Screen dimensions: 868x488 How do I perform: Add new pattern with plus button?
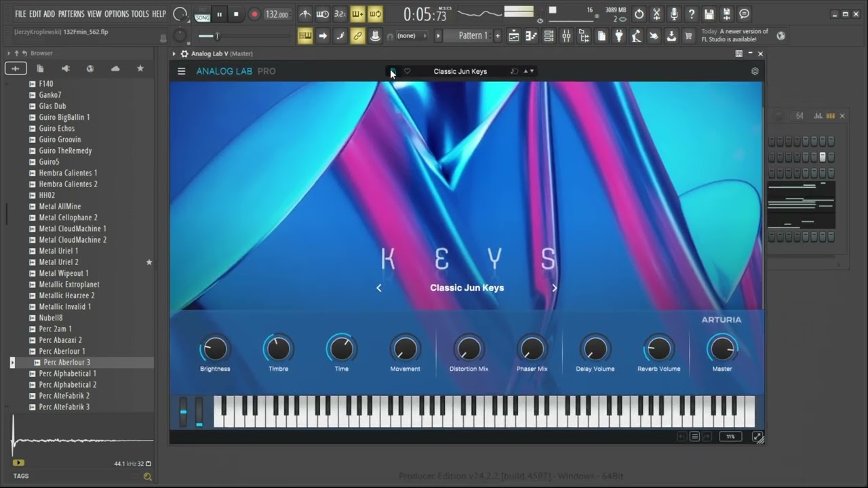(498, 36)
